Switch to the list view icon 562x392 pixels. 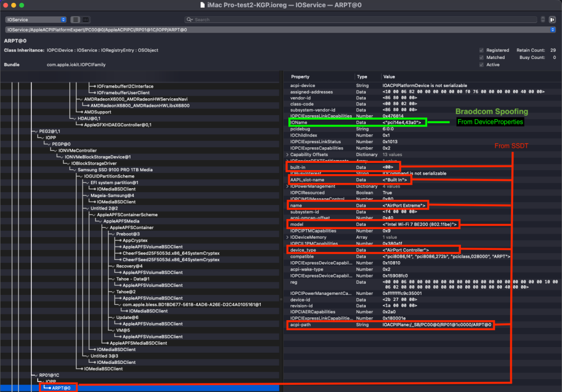click(x=75, y=20)
